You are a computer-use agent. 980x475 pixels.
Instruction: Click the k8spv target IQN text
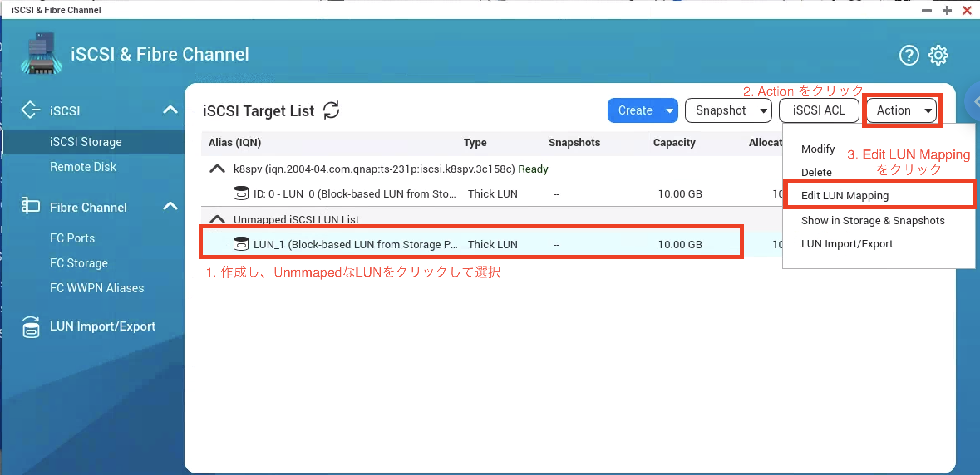coord(374,169)
